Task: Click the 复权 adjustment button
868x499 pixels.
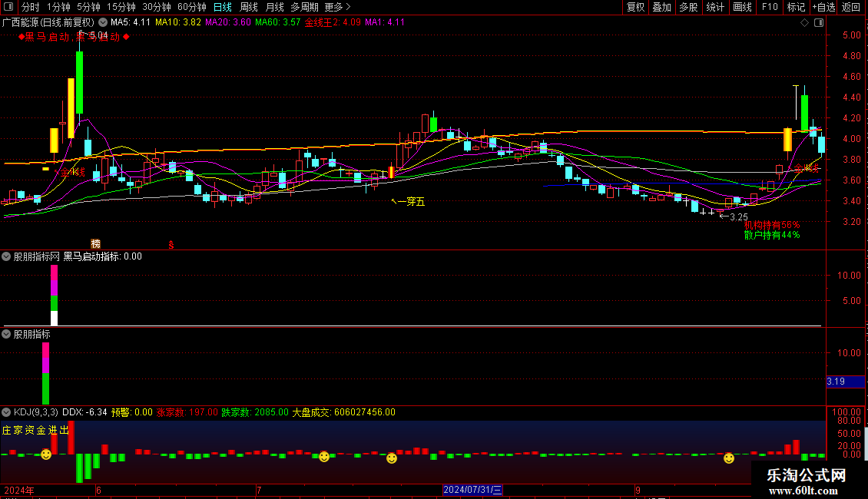Action: coord(635,7)
